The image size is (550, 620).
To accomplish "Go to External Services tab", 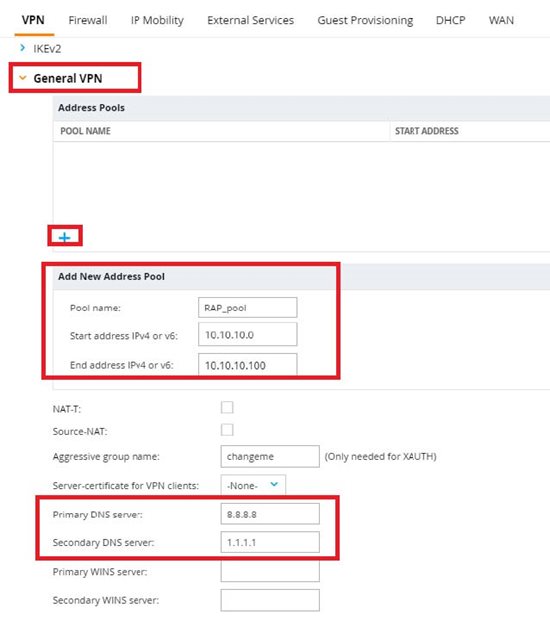I will pyautogui.click(x=250, y=20).
